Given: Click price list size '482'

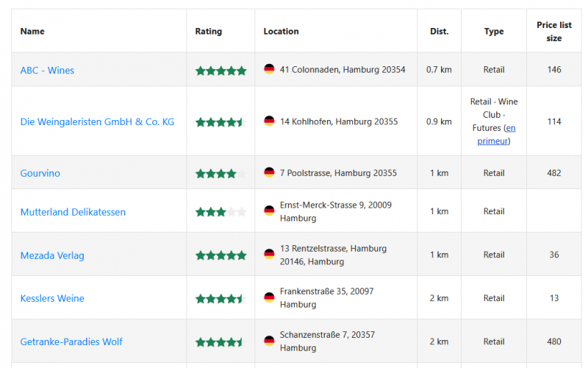Looking at the screenshot, I should 554,173.
